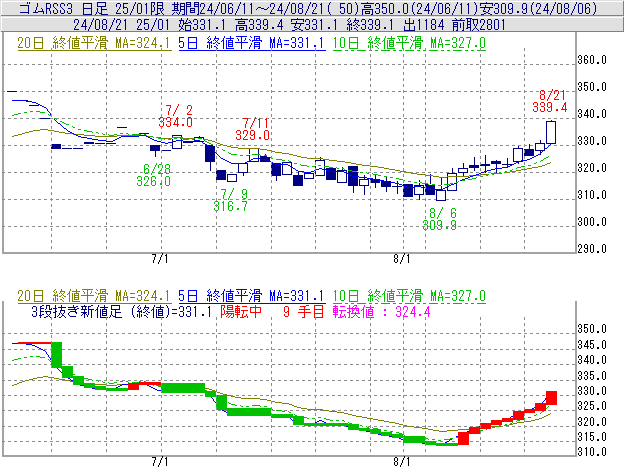The height and width of the screenshot is (475, 624).
Task: Click the 5日 終値平滑 MA=331.1 legend in lower chart
Action: click(252, 296)
